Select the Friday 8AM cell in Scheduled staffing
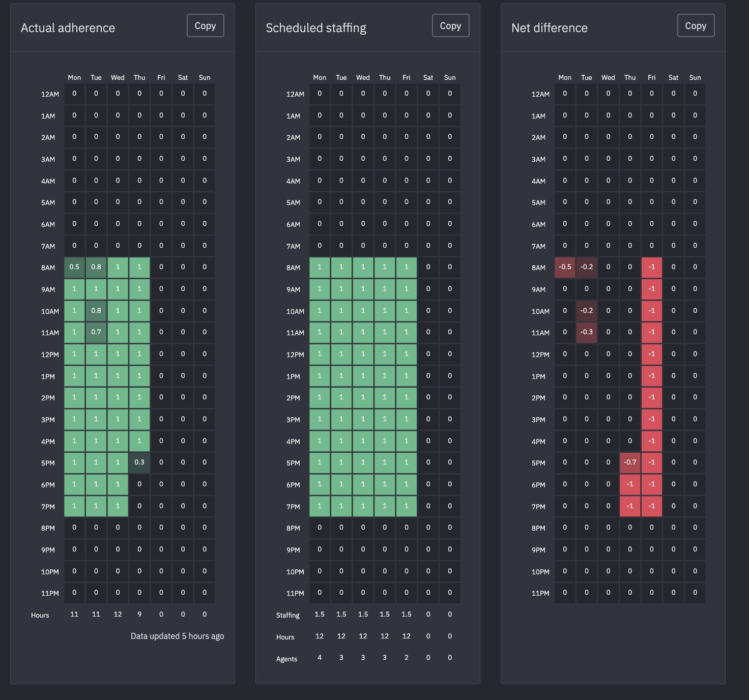This screenshot has width=749, height=700. click(x=406, y=267)
